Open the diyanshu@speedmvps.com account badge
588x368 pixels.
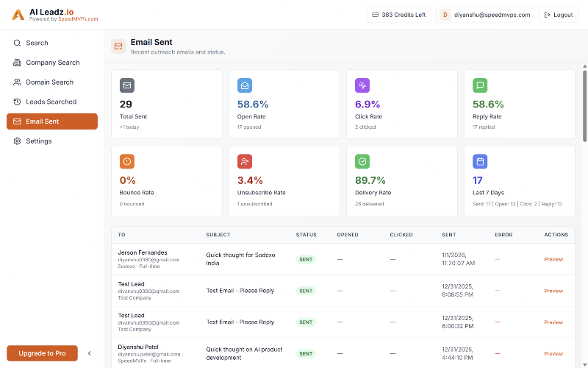485,15
